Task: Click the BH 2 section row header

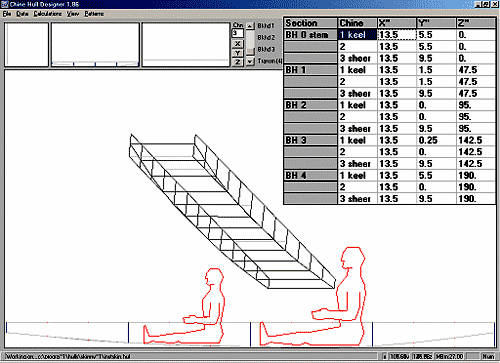Action: (x=310, y=105)
